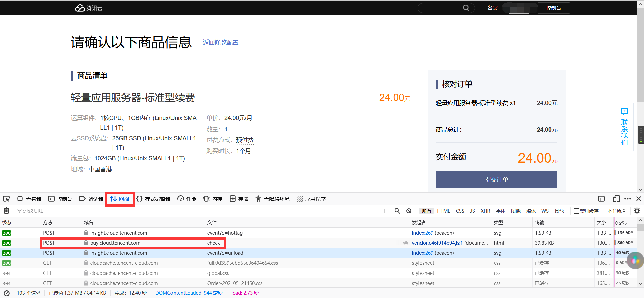Toggle responsive design mode icon
Screen dimensions: 644x298
pos(616,199)
